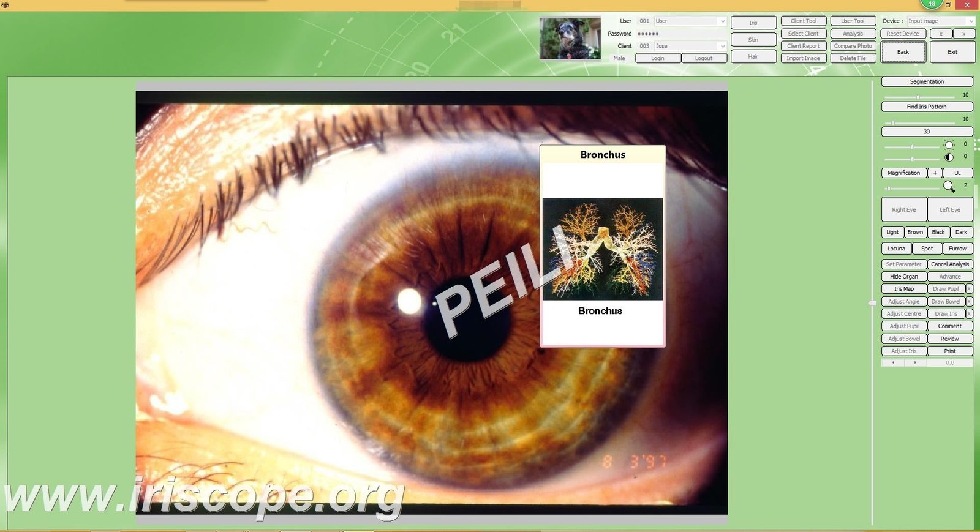980x532 pixels.
Task: Open Client Report
Action: pos(804,46)
